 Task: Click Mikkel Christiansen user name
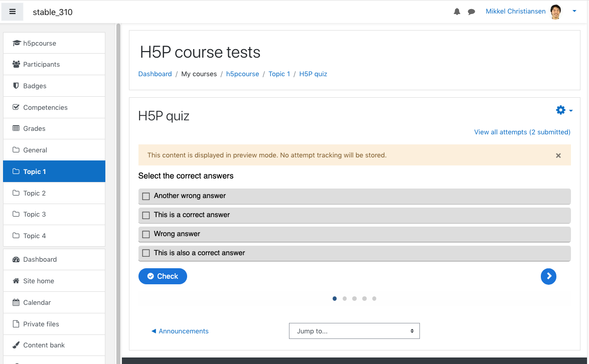click(515, 11)
